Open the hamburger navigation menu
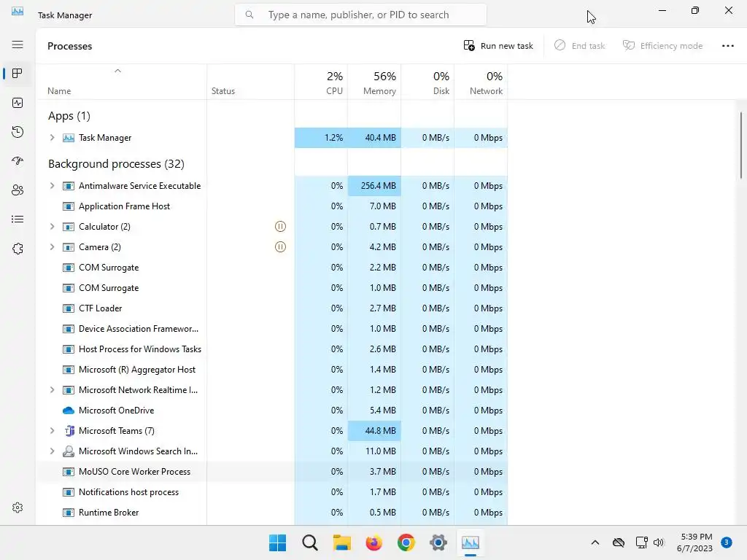The width and height of the screenshot is (747, 560). 18,44
